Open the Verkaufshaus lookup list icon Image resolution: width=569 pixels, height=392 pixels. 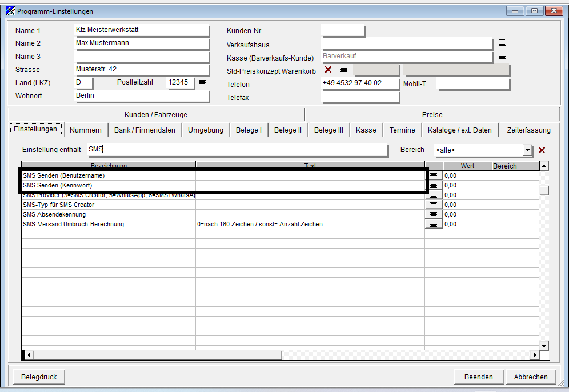502,43
